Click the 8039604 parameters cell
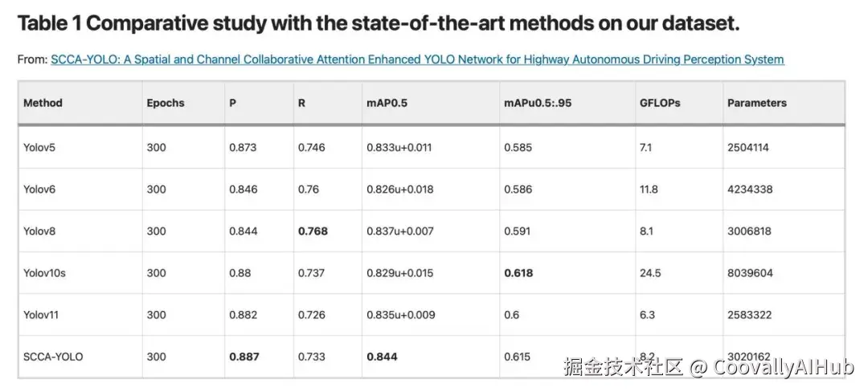The height and width of the screenshot is (392, 868). (x=750, y=273)
